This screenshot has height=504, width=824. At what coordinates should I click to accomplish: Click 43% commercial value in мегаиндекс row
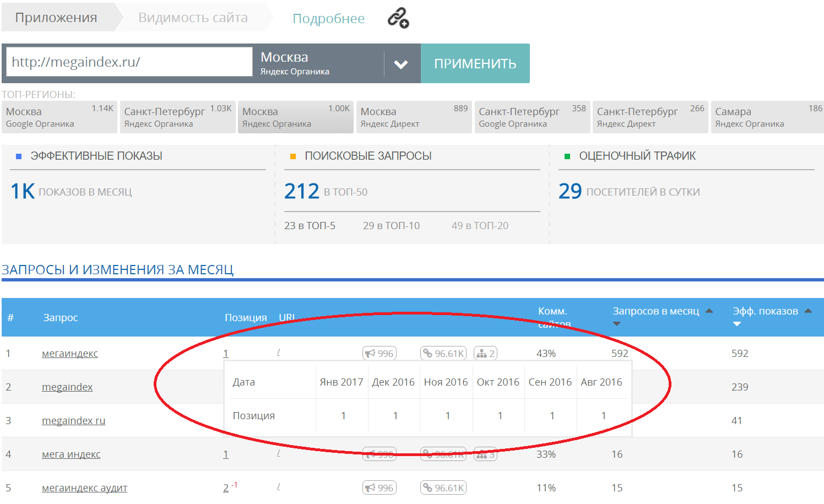coord(546,354)
